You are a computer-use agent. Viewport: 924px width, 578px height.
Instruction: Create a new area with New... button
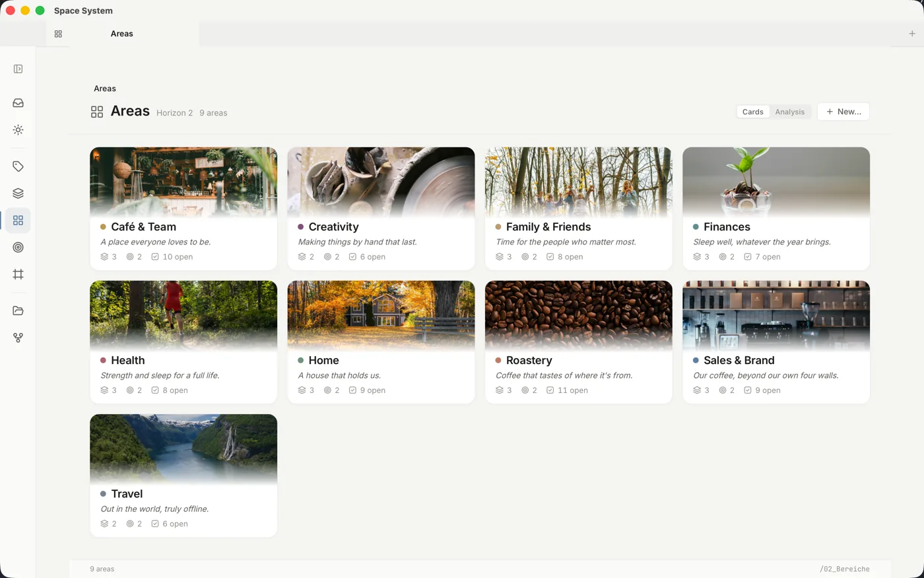843,112
